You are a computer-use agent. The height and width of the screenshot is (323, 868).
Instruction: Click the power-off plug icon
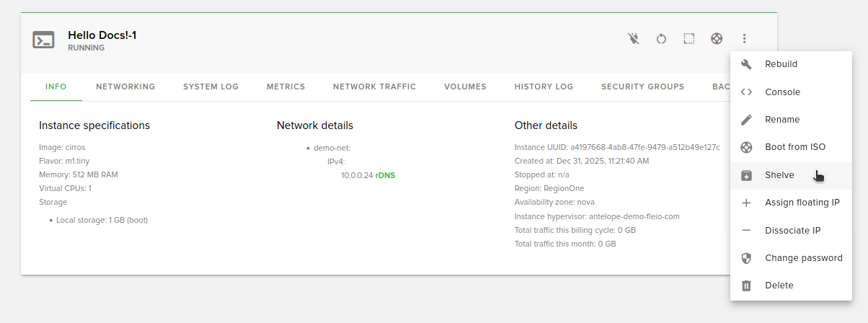(x=634, y=39)
